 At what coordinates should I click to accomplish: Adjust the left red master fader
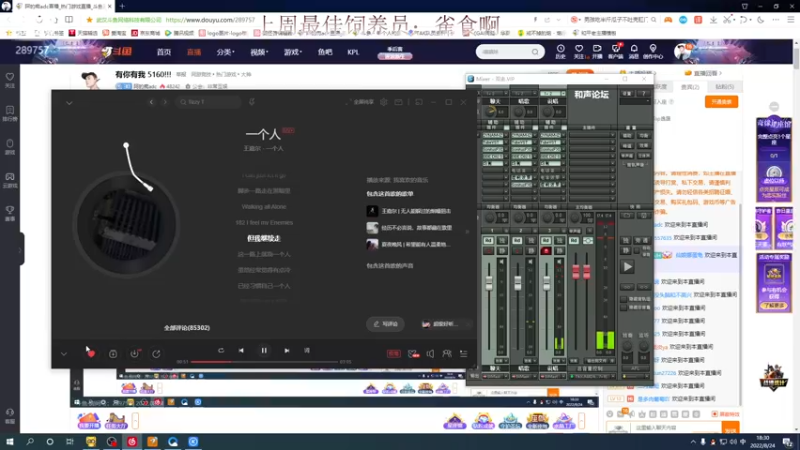(576, 271)
